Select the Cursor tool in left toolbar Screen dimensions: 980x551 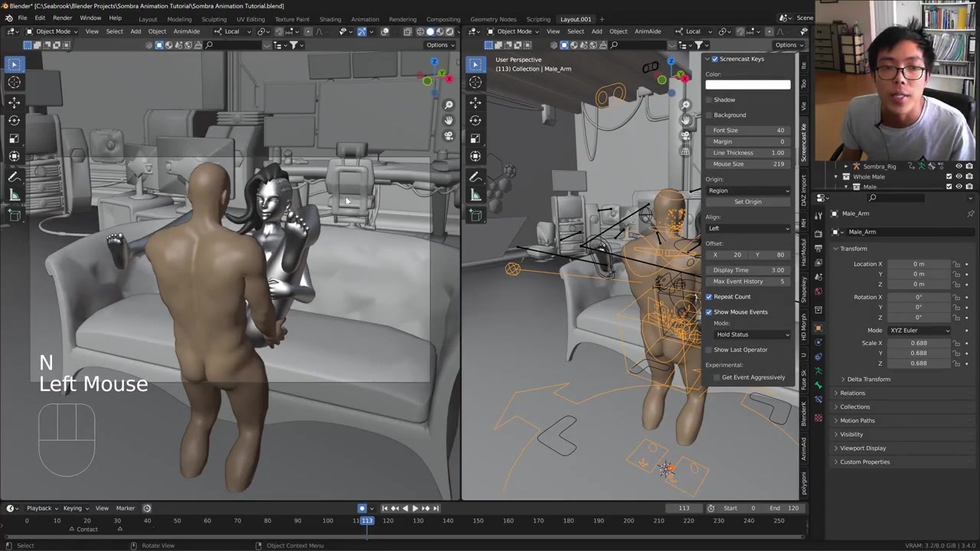[x=14, y=83]
